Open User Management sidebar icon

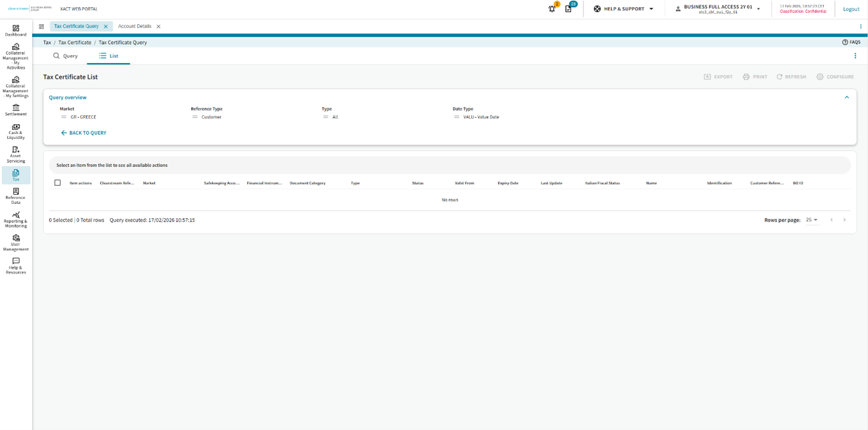16,243
